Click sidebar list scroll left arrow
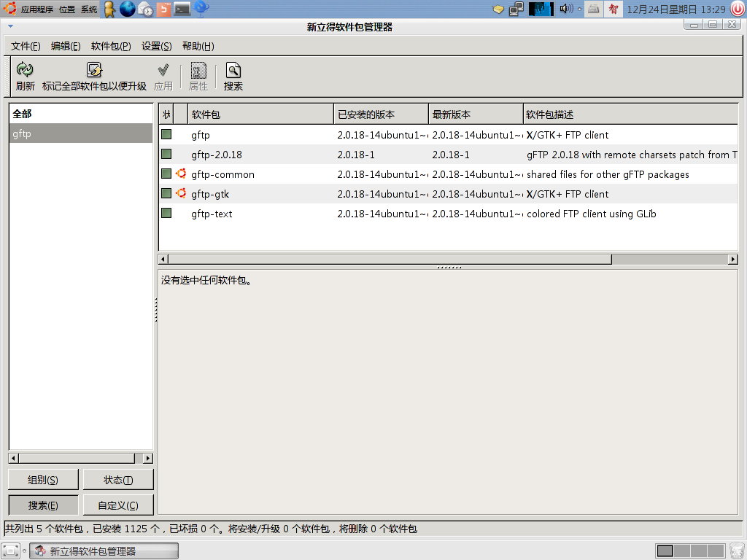Image resolution: width=747 pixels, height=560 pixels. pyautogui.click(x=14, y=458)
